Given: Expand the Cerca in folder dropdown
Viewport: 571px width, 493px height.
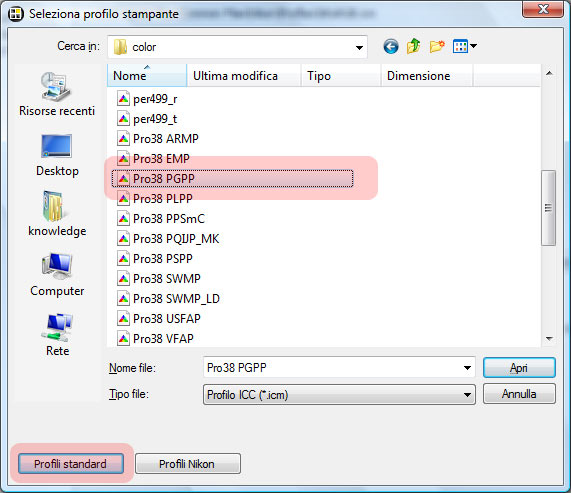Looking at the screenshot, I should coord(359,47).
